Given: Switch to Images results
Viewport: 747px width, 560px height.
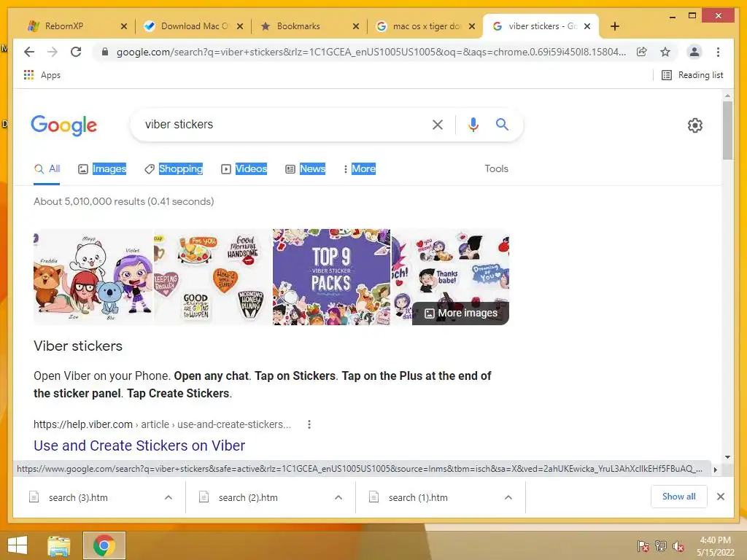Looking at the screenshot, I should point(102,169).
